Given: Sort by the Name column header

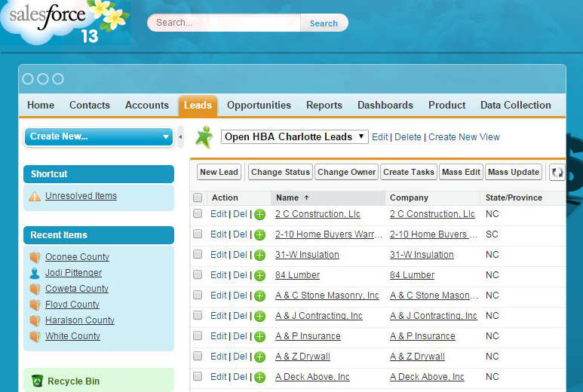Looking at the screenshot, I should 287,198.
